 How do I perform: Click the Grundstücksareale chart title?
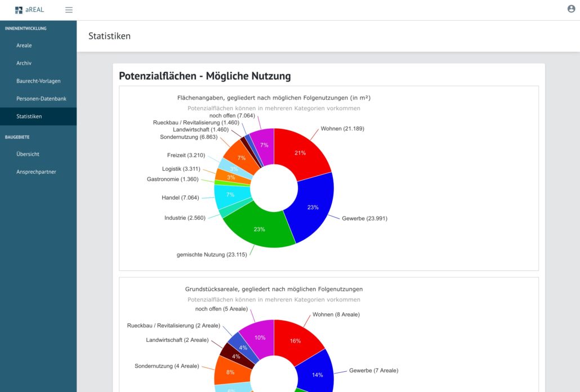[274, 289]
